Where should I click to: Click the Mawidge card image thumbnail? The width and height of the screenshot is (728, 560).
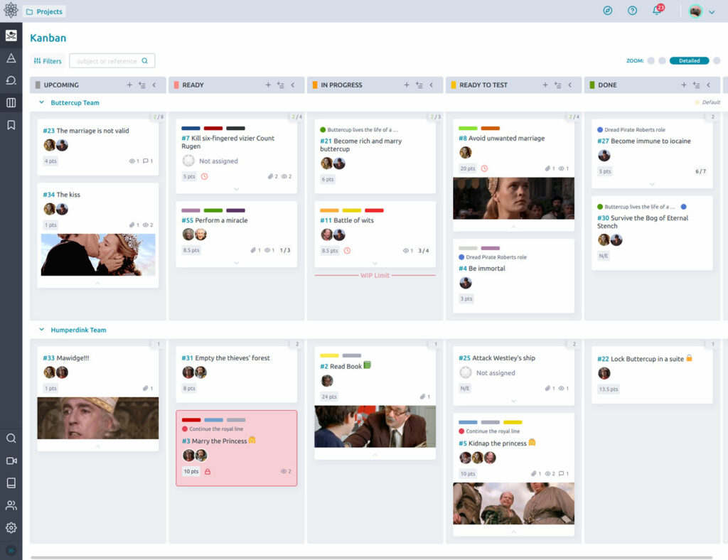tap(98, 418)
